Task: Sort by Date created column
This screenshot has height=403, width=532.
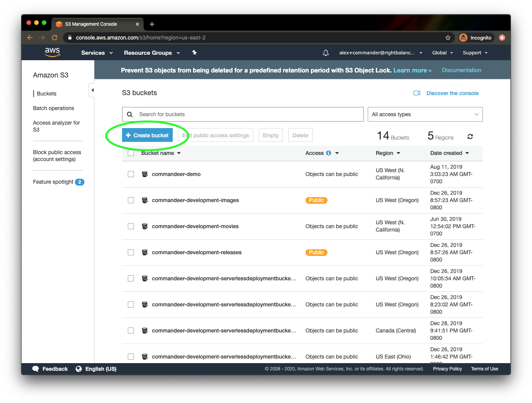Action: [449, 153]
